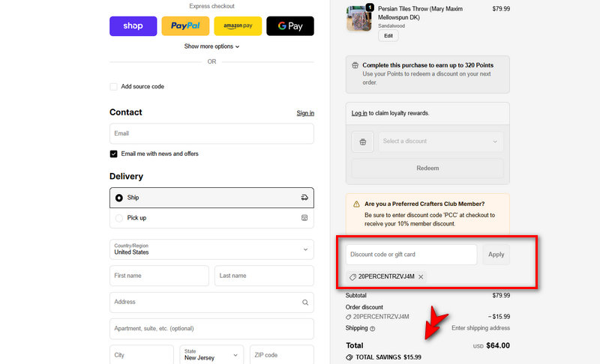600x364 pixels.
Task: Click the search icon in Address field
Action: click(304, 303)
